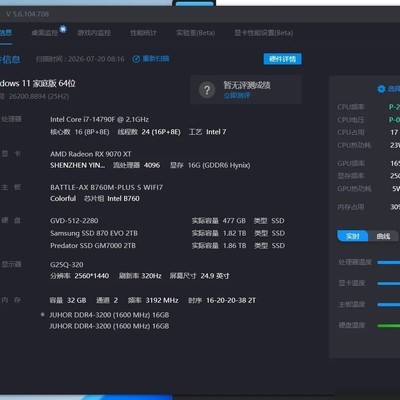Image resolution: width=400 pixels, height=400 pixels.
Task: Select the Intel Core i7-14790F processor text
Action: (x=99, y=119)
